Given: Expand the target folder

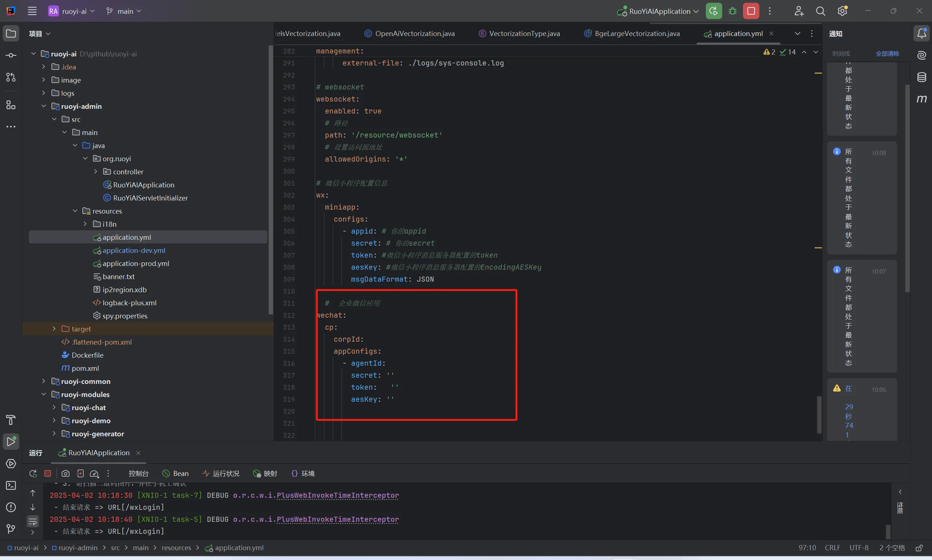Looking at the screenshot, I should tap(54, 329).
